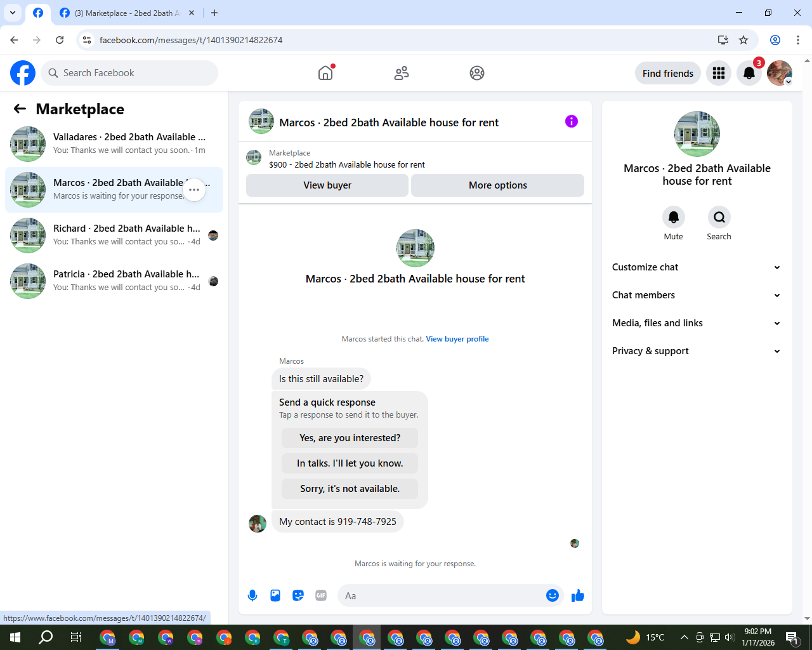The width and height of the screenshot is (812, 650).
Task: Open the Friends icon in top navigation
Action: (402, 73)
